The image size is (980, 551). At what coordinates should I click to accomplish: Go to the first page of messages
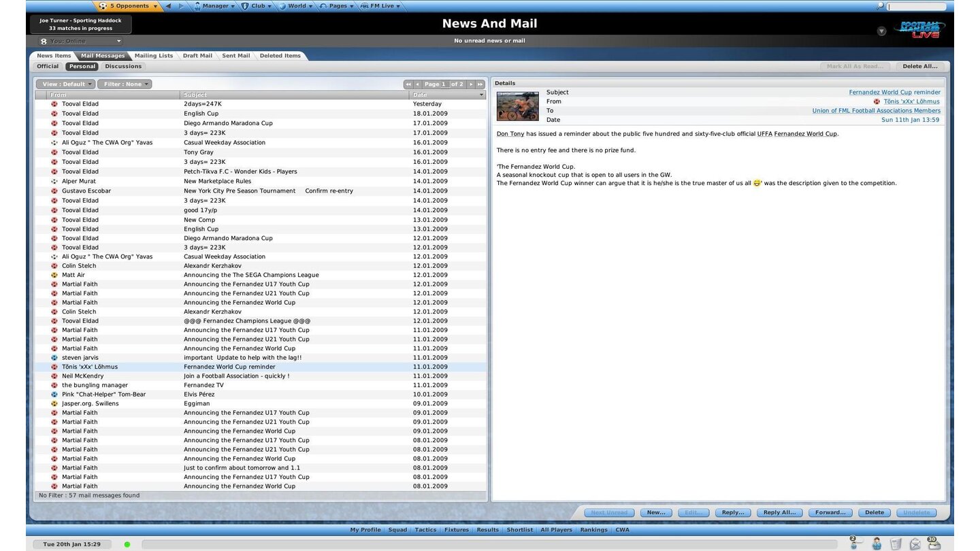coord(408,84)
